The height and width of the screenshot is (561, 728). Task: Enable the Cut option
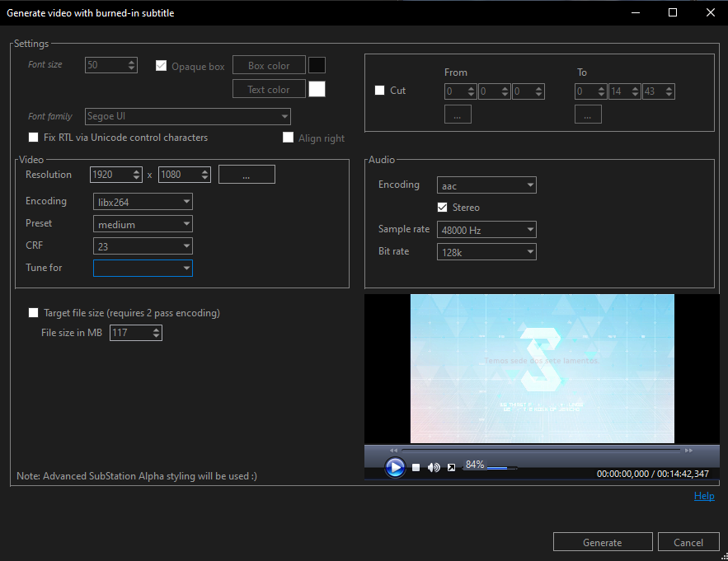click(x=380, y=91)
